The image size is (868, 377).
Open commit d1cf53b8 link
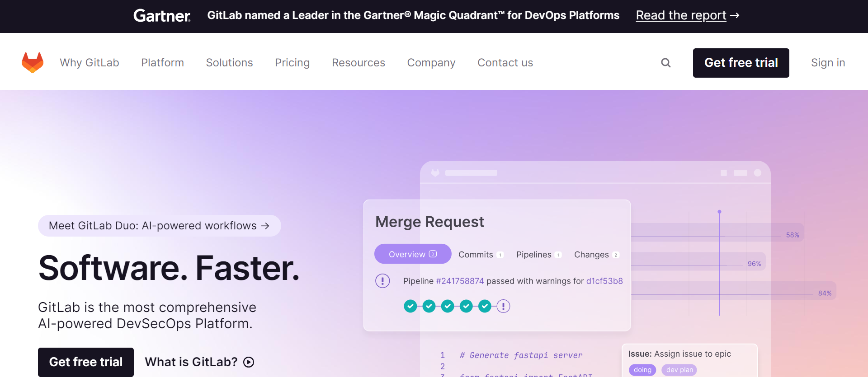[x=604, y=281]
